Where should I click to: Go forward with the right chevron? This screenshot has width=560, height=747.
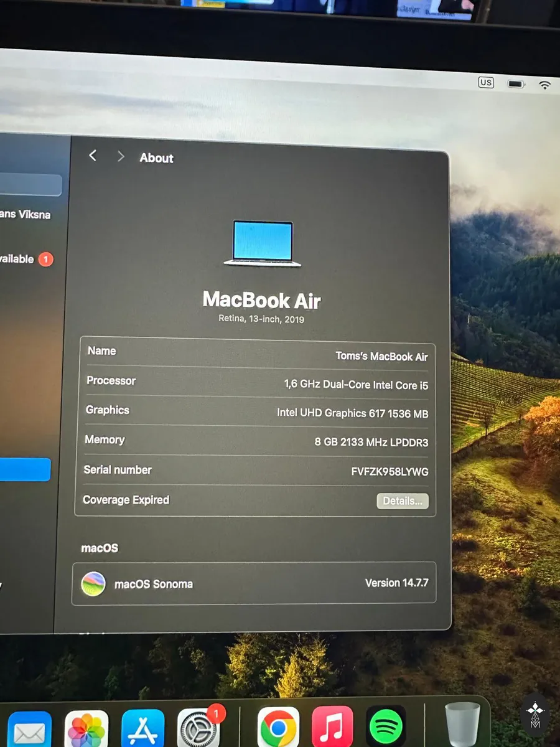(121, 157)
